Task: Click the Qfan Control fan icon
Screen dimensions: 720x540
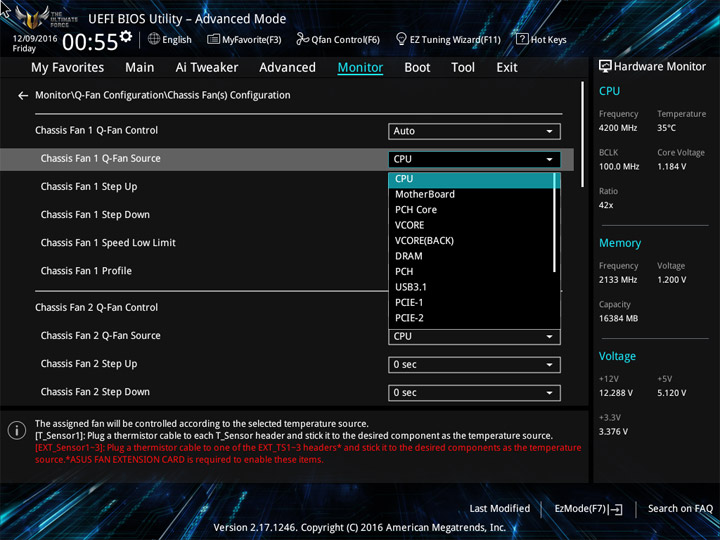Action: pyautogui.click(x=303, y=39)
